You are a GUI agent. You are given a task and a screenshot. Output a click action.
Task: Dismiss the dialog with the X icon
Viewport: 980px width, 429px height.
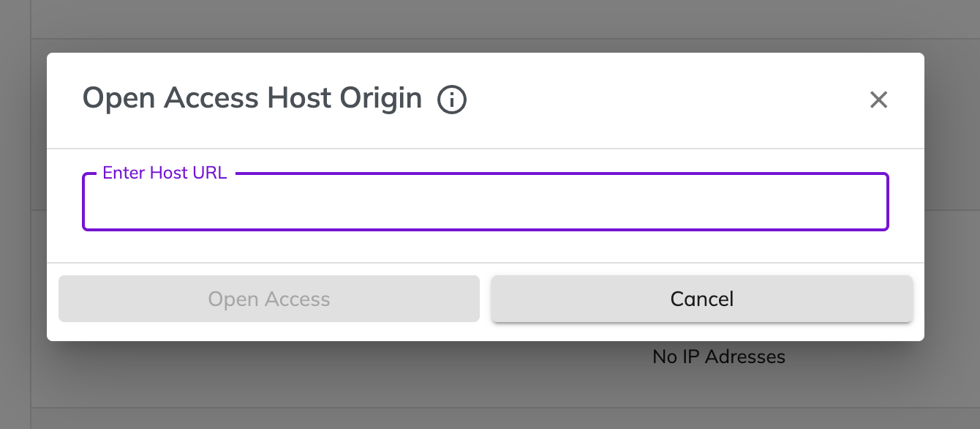pyautogui.click(x=878, y=100)
